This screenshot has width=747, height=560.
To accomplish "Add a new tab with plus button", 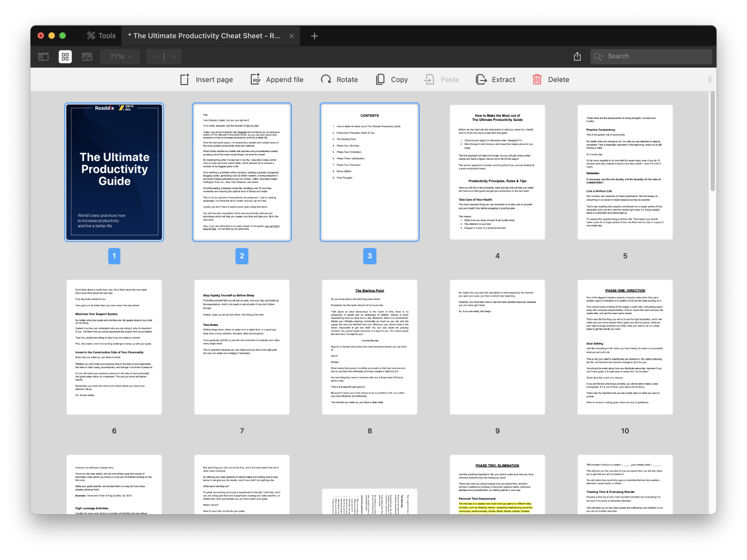I will pyautogui.click(x=315, y=36).
